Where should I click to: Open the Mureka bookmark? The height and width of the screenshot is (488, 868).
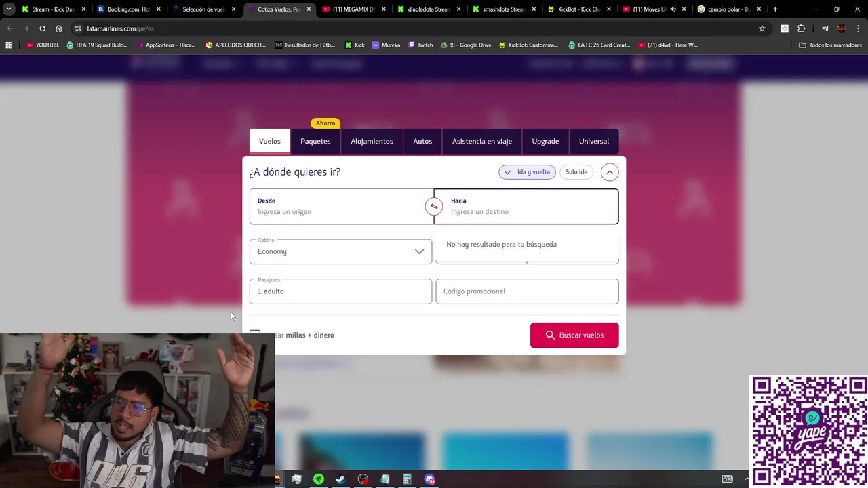click(386, 45)
